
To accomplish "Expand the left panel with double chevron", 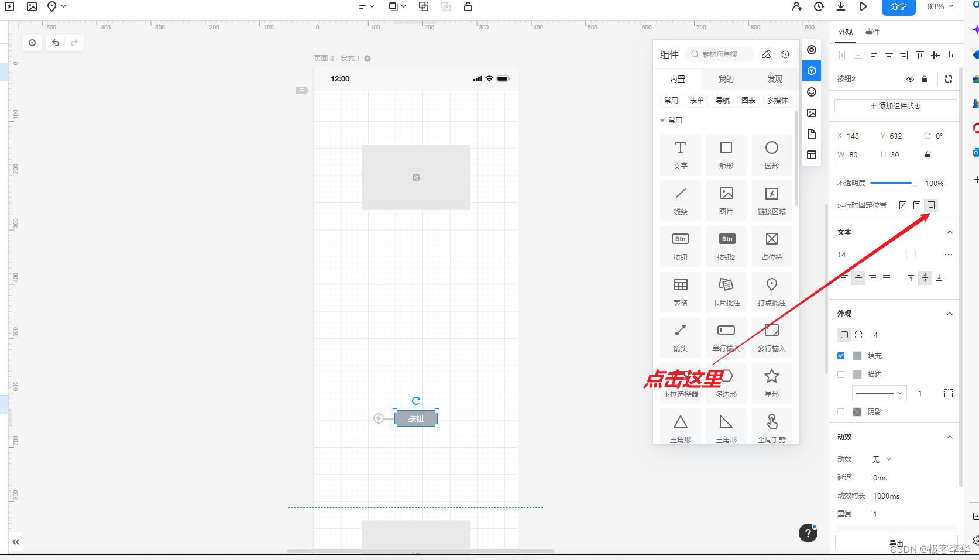I will coord(16,542).
